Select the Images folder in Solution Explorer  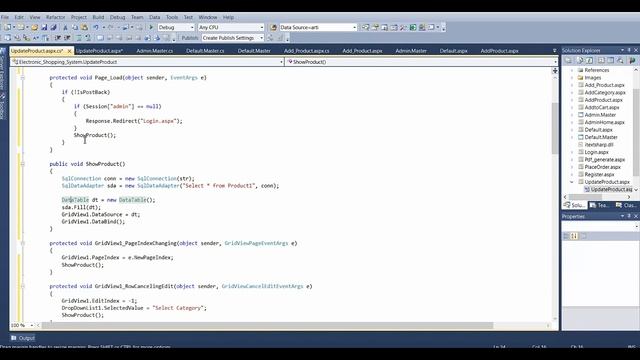click(x=593, y=78)
